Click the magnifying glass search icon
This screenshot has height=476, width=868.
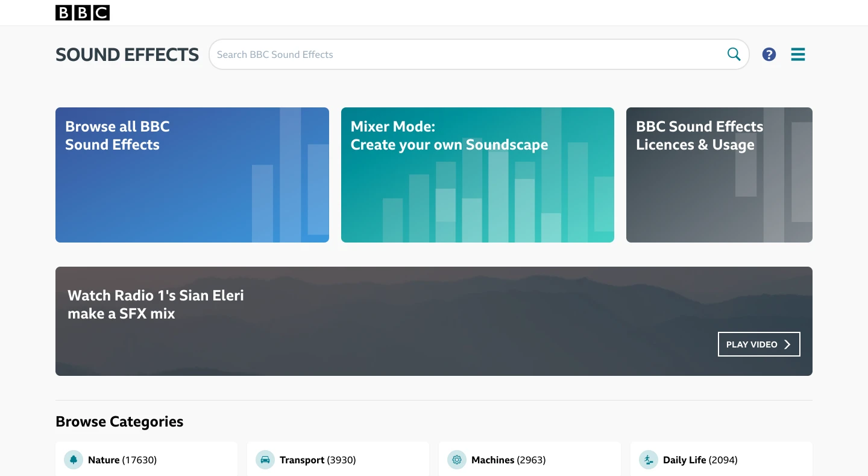tap(734, 54)
